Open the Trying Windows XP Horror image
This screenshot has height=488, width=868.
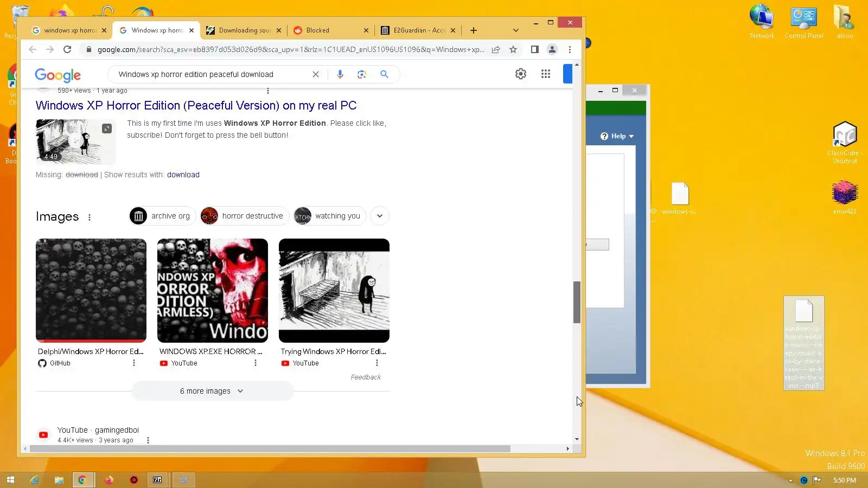coord(334,291)
